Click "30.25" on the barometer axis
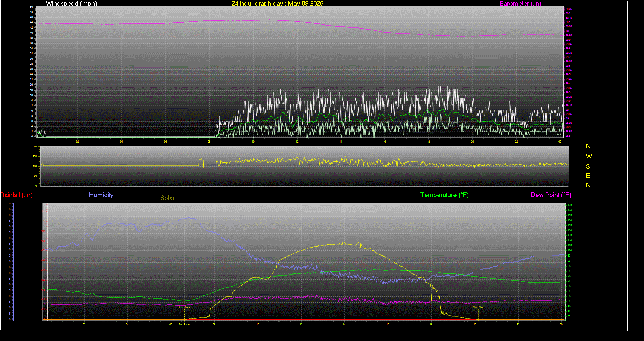Viewport: 644px width, 341px height. pos(569,9)
